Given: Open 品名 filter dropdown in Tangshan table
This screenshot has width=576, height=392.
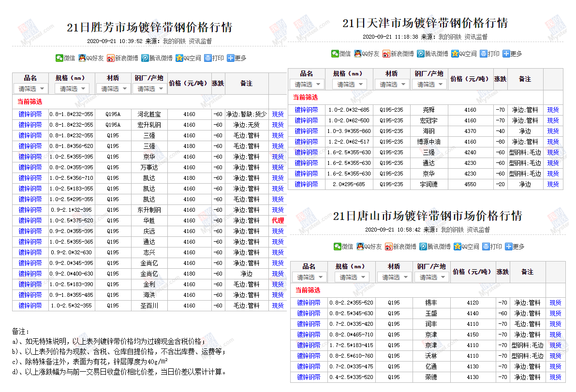Looking at the screenshot, I should pyautogui.click(x=310, y=277).
